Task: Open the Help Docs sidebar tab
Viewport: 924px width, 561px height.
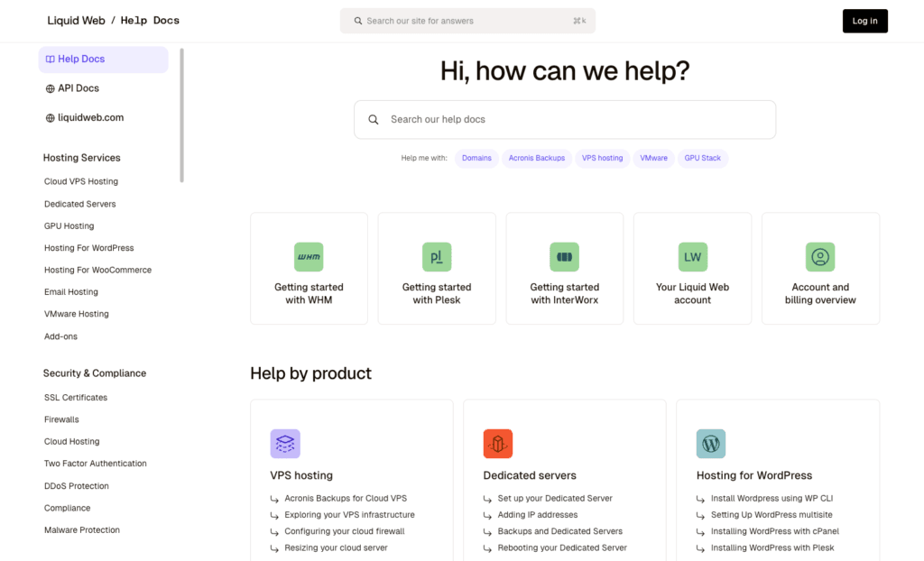Action: [103, 60]
